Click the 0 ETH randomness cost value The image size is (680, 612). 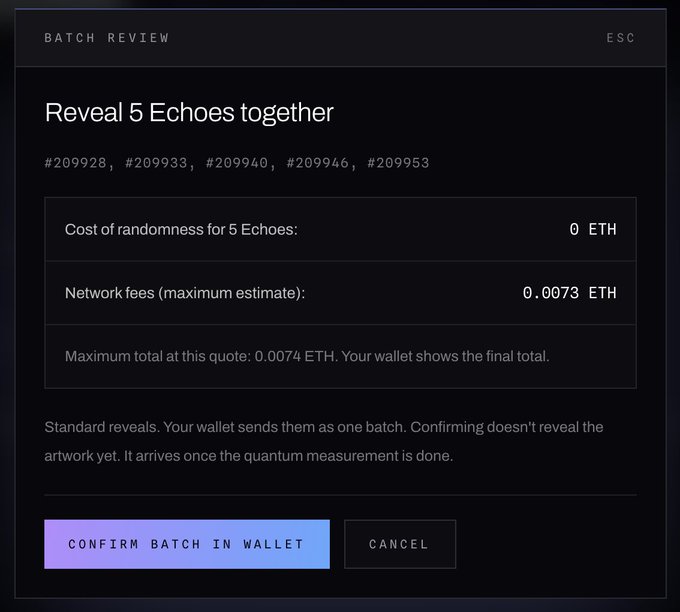593,229
